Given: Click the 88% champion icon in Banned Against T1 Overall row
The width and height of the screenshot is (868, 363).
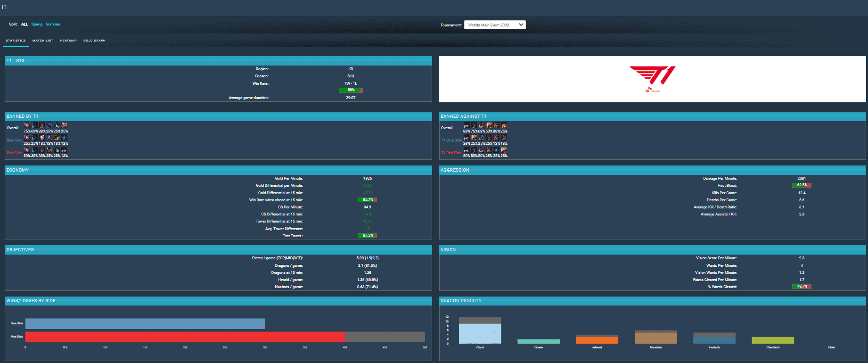Looking at the screenshot, I should 467,125.
